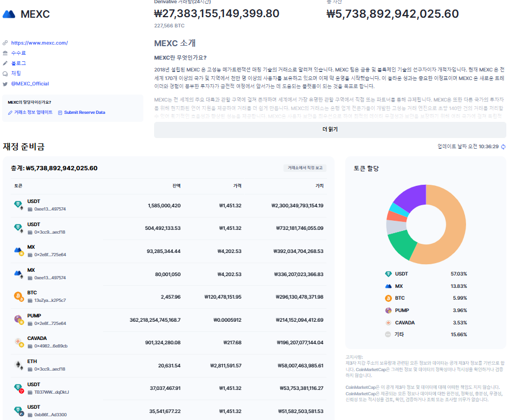
Task: Click the BTC legend icon in 토큰 할당
Action: pos(388,298)
